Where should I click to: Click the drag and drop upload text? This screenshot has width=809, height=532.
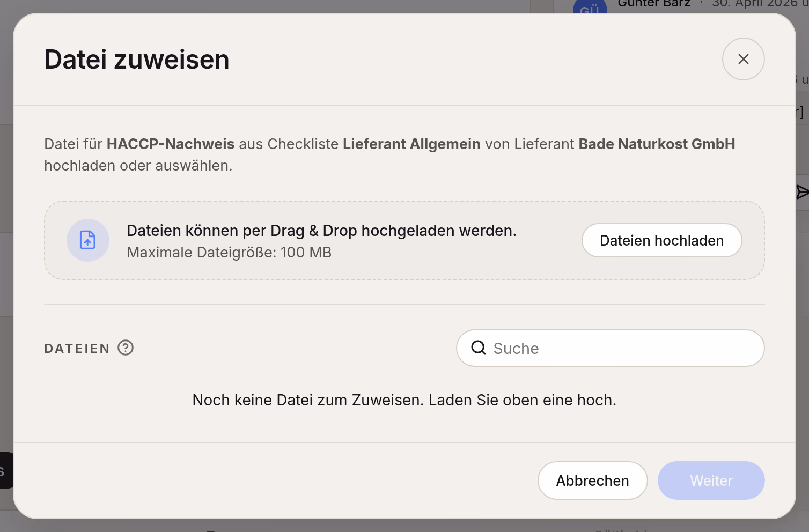click(321, 231)
